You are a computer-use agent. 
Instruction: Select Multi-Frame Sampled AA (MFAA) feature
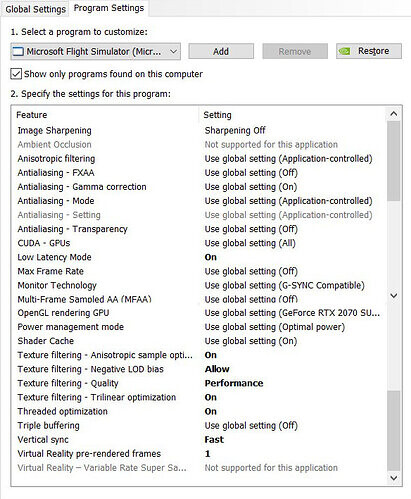84,299
